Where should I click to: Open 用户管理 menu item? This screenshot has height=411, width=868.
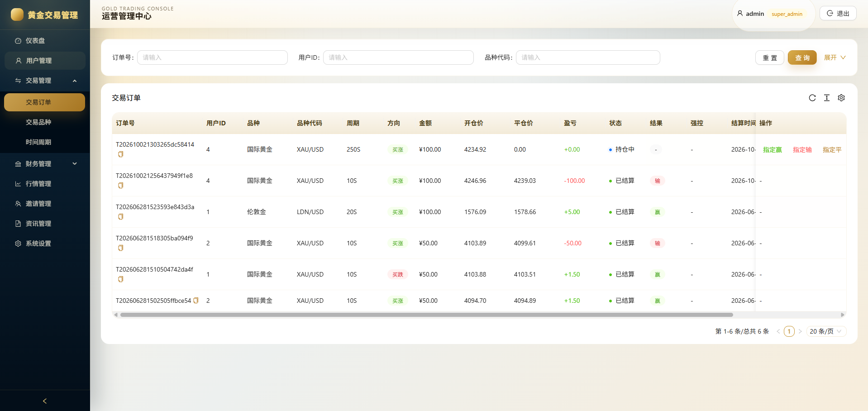pyautogui.click(x=45, y=61)
